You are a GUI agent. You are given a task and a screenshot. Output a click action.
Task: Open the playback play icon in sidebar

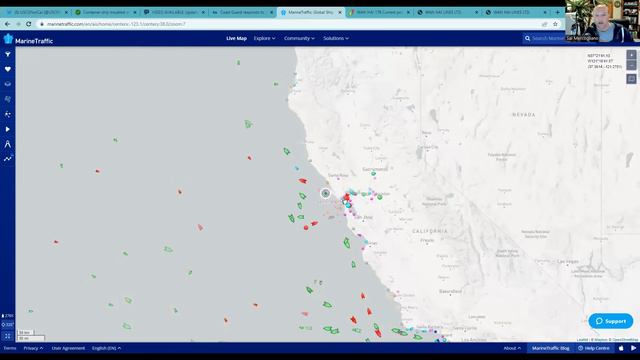[8, 129]
